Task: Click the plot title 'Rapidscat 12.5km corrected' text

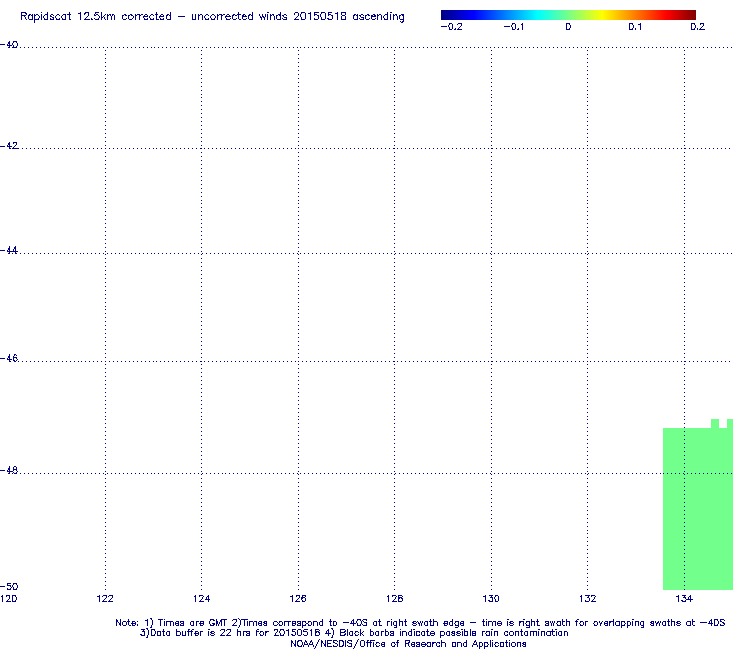Action: click(96, 17)
